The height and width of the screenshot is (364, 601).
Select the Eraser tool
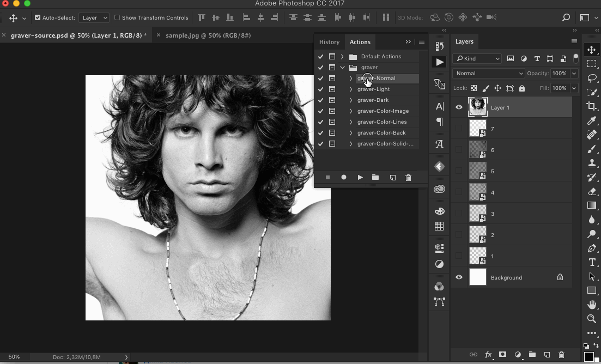pos(592,191)
